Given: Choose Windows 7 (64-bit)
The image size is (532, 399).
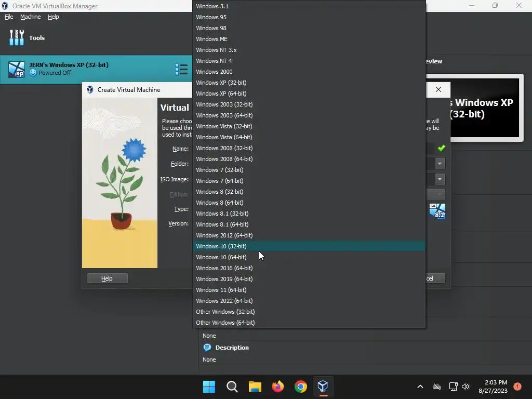Looking at the screenshot, I should point(309,181).
